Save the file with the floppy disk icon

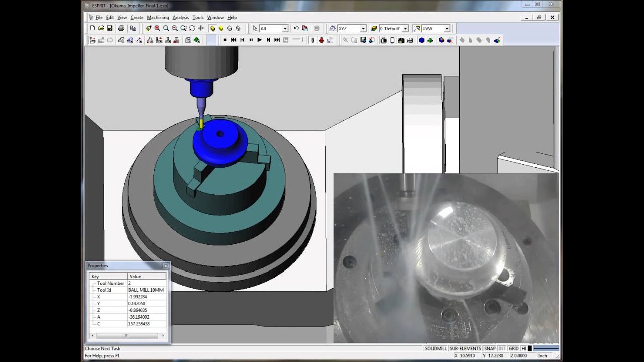pos(109,28)
